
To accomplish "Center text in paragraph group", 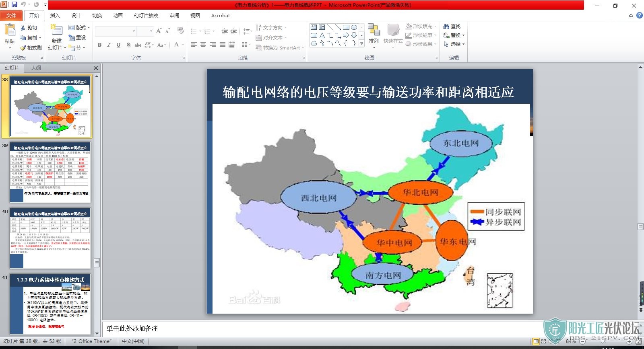I will (203, 45).
